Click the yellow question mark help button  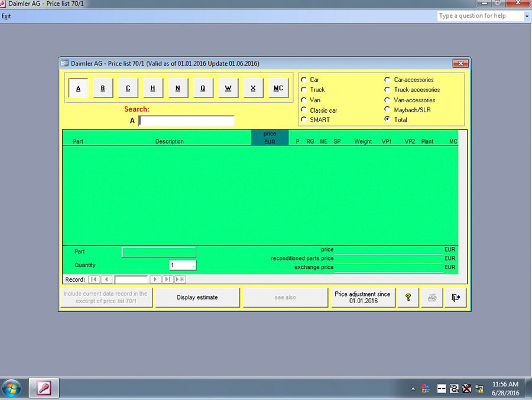click(407, 298)
